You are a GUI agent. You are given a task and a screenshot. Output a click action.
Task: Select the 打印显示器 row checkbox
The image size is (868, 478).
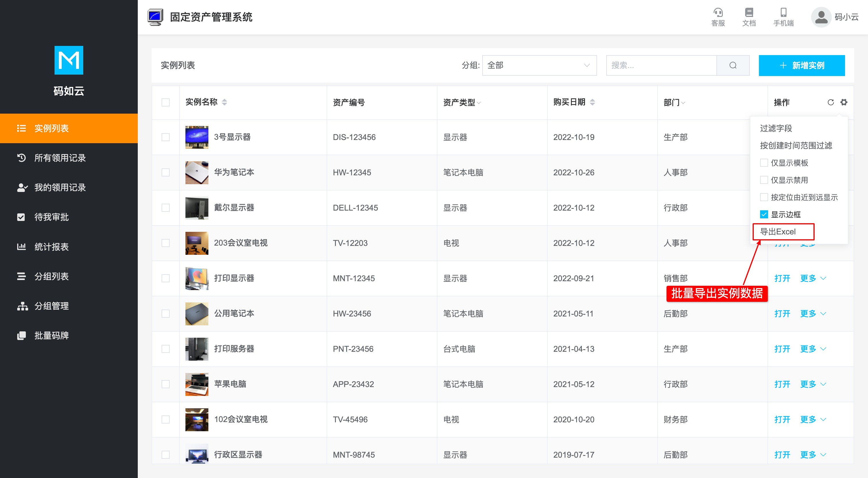[x=165, y=278]
